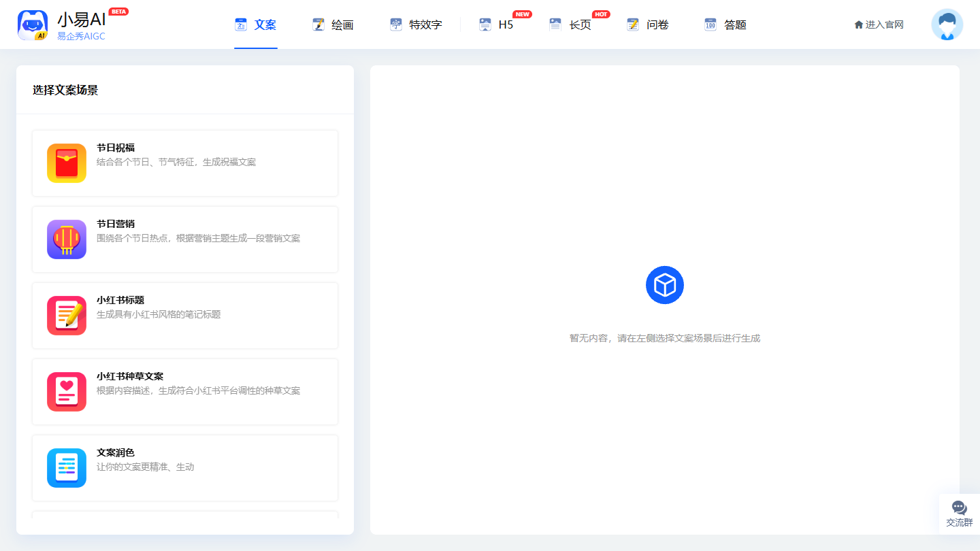The image size is (980, 551).
Task: Click the 问卷 tab icon
Action: 634,24
